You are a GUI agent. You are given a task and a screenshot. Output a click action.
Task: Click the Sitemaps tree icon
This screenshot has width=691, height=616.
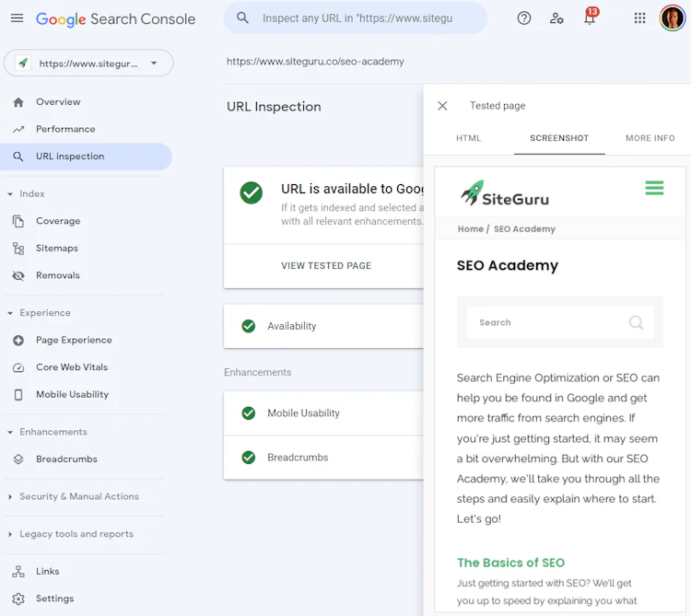18,249
